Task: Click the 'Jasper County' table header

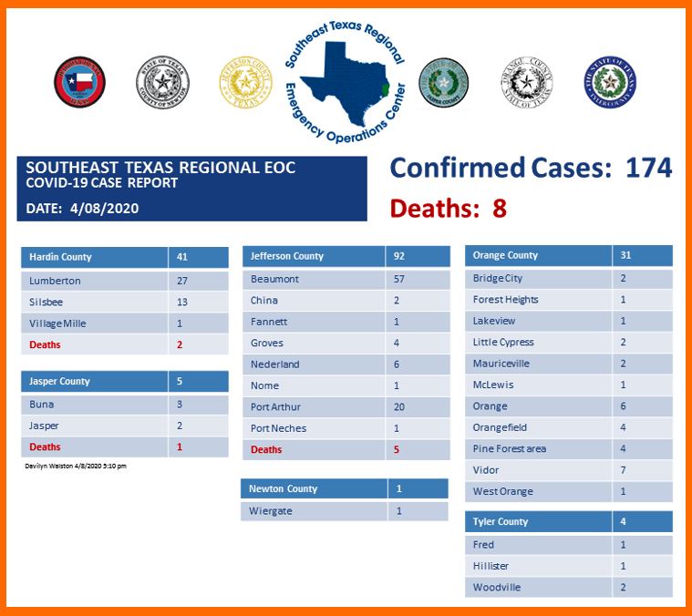Action: point(125,382)
